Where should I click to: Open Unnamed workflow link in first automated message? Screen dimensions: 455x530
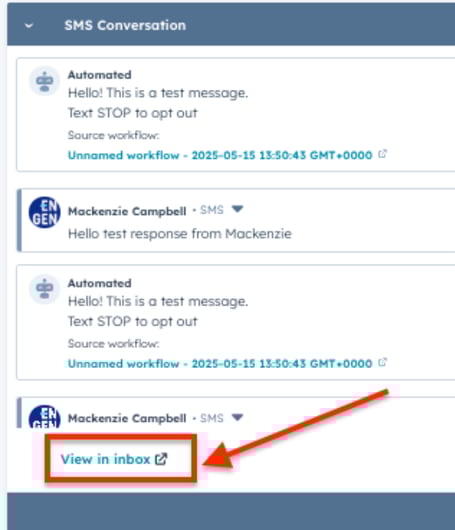pyautogui.click(x=220, y=155)
